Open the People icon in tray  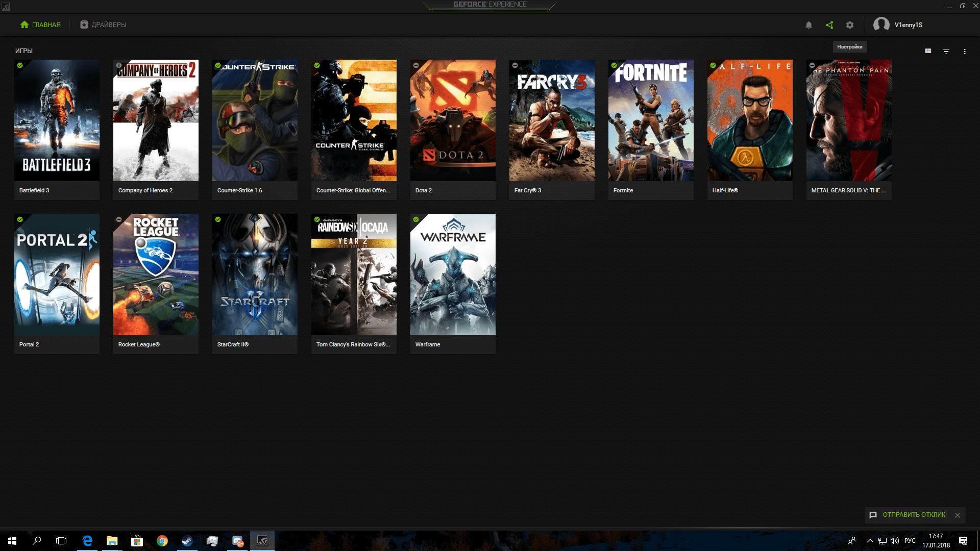851,541
